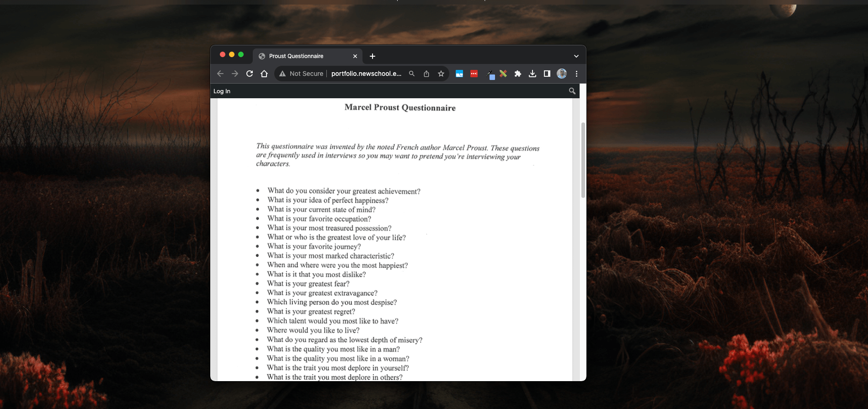Click 'What is your greatest regret?'
Viewport: 868px width, 409px height.
pos(311,312)
